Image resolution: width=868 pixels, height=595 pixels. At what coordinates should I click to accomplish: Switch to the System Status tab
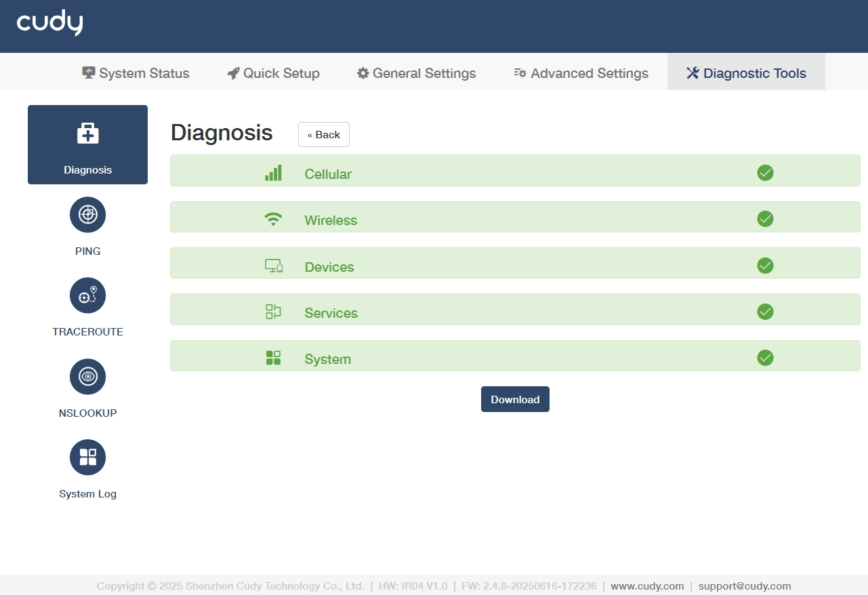[136, 73]
